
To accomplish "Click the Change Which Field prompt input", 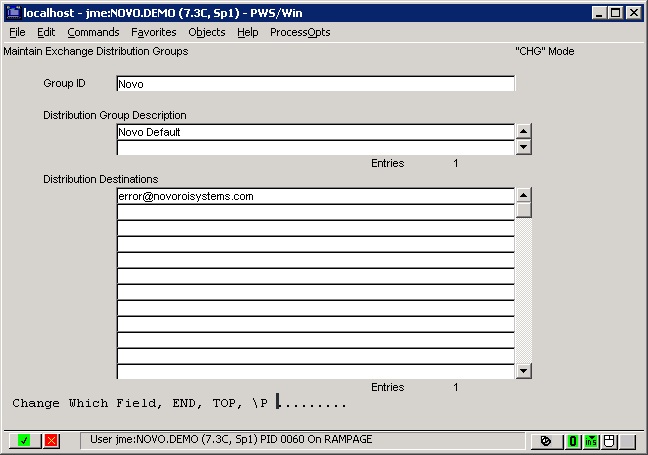I will 311,404.
